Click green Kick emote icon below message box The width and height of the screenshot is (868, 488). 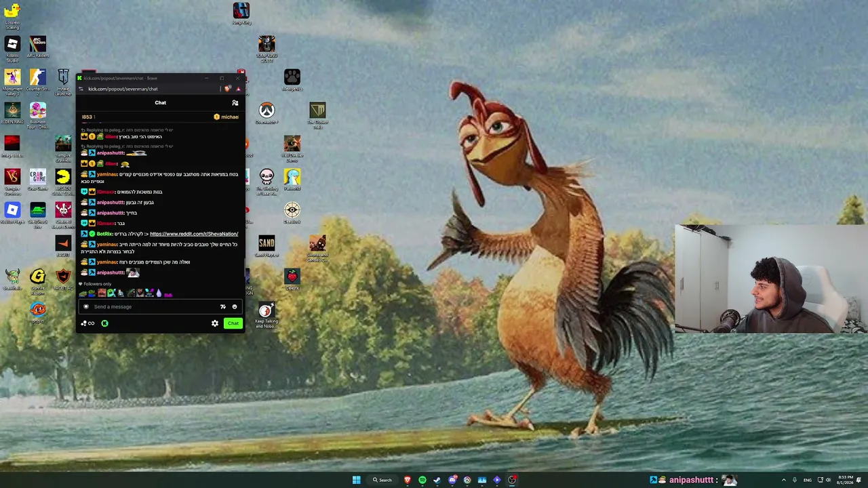[104, 323]
